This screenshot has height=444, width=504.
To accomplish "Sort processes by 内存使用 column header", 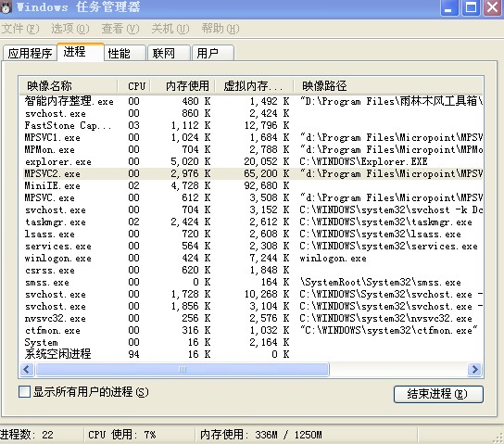I will tap(183, 86).
